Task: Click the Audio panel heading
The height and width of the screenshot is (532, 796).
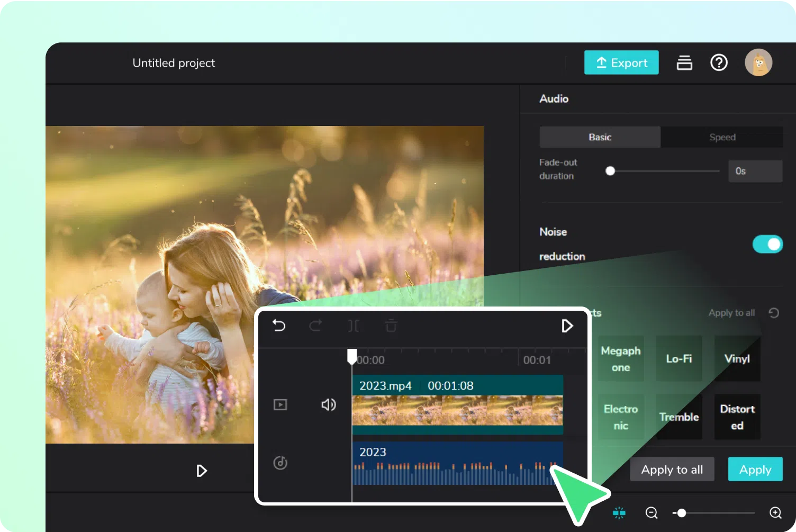Action: click(x=554, y=98)
